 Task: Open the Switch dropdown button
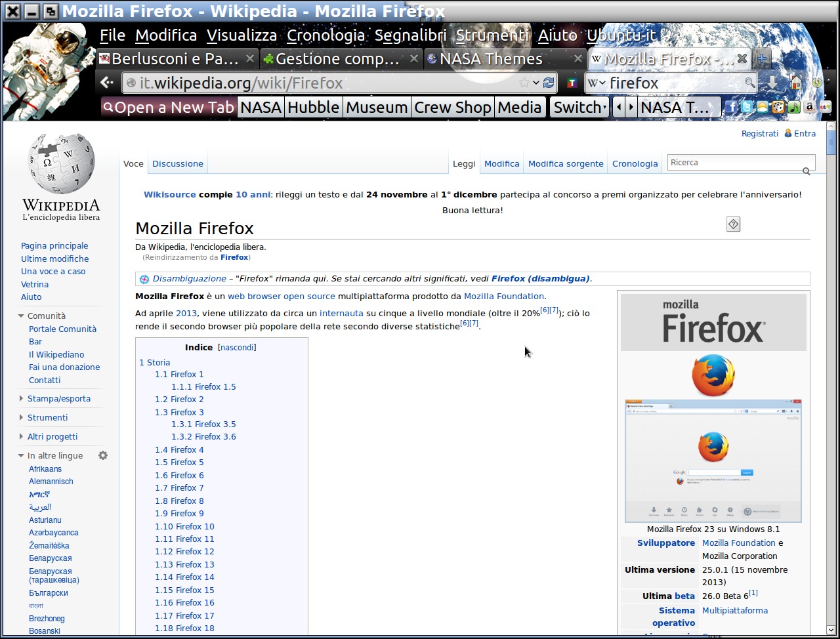coord(578,108)
